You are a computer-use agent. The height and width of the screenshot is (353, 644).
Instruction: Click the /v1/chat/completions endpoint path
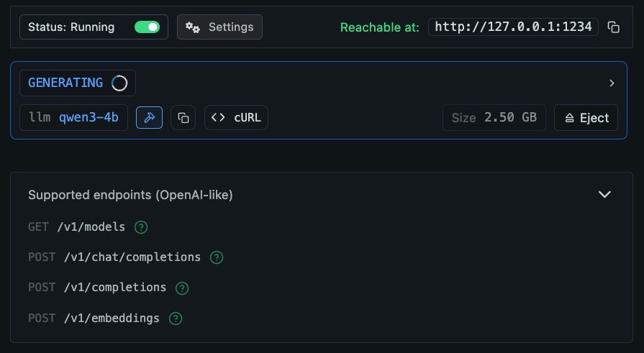(132, 257)
